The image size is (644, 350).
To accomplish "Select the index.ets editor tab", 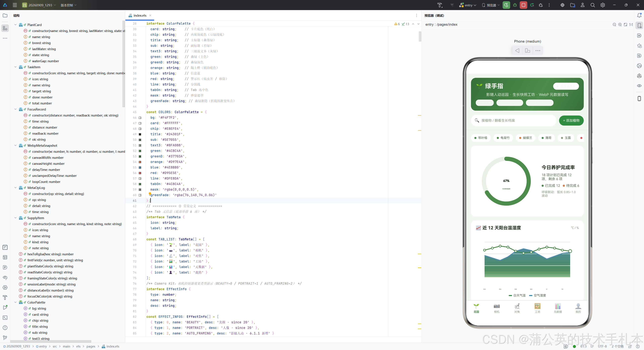I will point(140,15).
